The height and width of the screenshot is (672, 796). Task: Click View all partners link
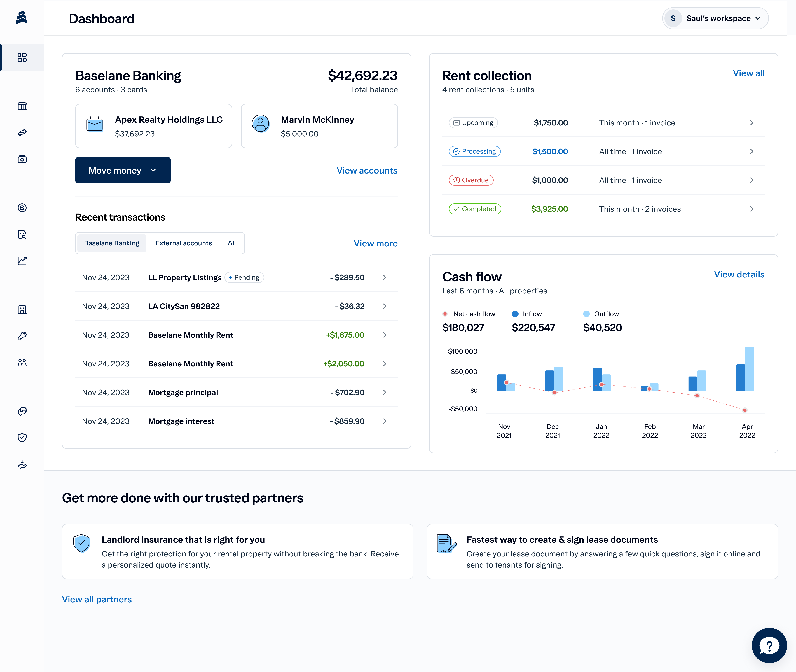tap(97, 599)
